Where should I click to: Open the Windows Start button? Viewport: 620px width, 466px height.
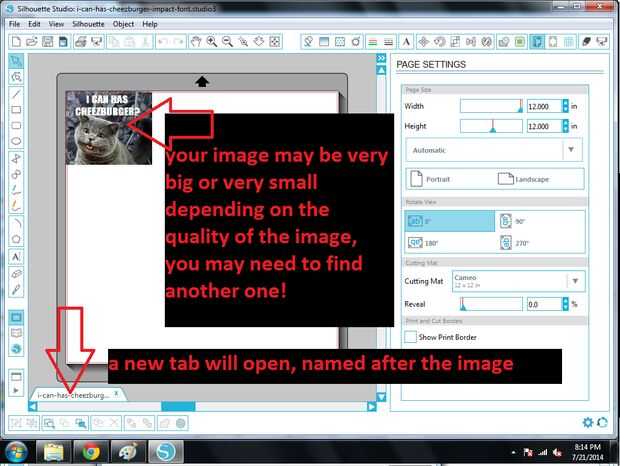coord(17,452)
